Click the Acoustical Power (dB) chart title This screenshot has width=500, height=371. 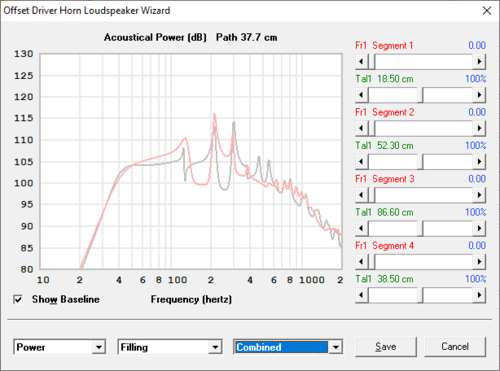tap(155, 37)
